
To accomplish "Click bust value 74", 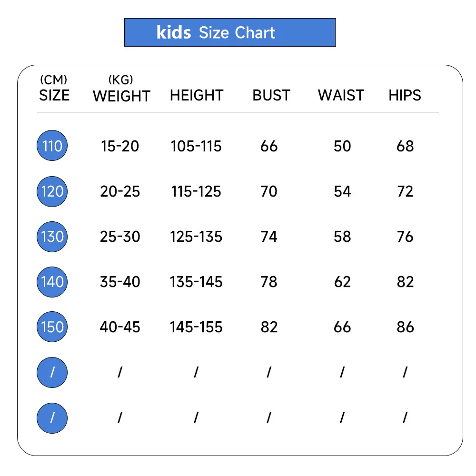I will click(269, 237).
